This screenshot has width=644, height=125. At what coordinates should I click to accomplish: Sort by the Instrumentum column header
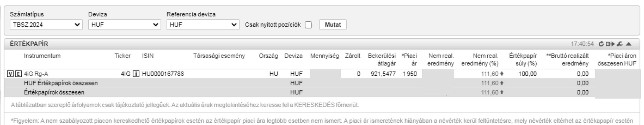pos(42,56)
